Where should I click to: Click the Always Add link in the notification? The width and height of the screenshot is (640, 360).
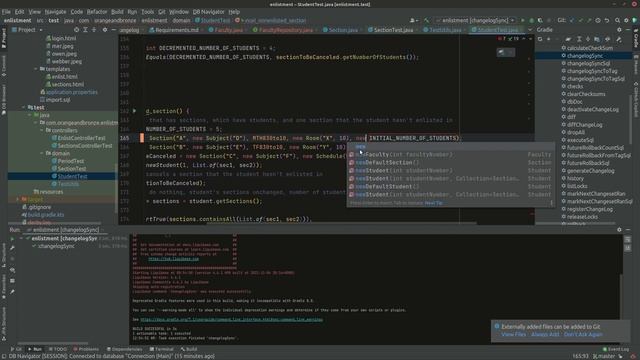tap(545, 334)
